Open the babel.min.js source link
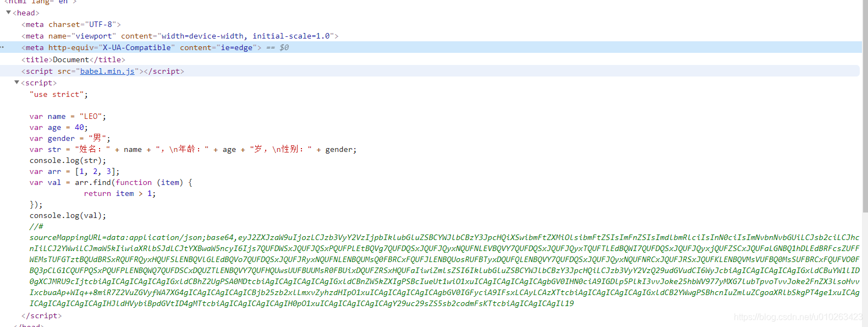The width and height of the screenshot is (868, 327). [107, 71]
